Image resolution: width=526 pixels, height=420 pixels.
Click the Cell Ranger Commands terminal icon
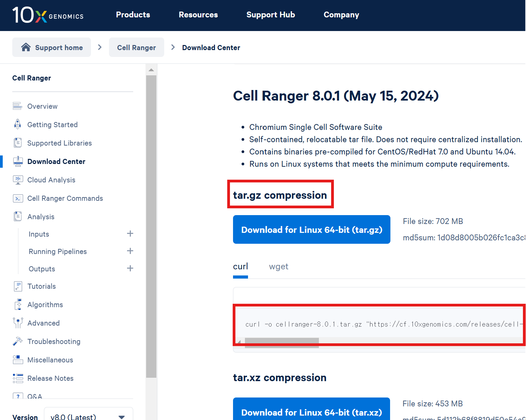click(18, 198)
